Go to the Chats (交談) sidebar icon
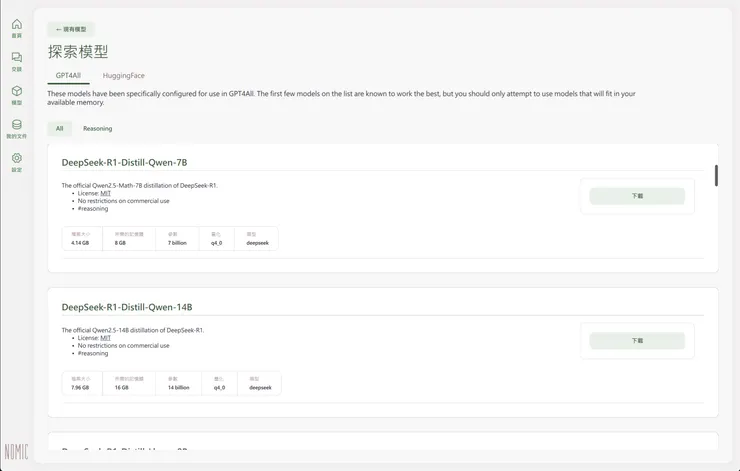740x471 pixels. pos(16,59)
